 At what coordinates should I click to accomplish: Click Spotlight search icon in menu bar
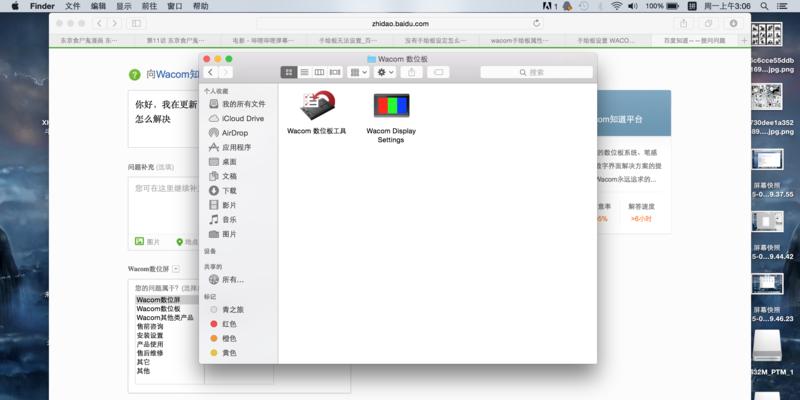click(764, 6)
